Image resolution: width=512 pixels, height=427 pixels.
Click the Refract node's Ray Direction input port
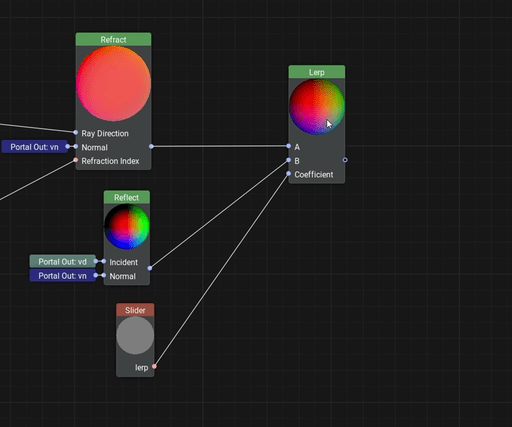click(76, 133)
